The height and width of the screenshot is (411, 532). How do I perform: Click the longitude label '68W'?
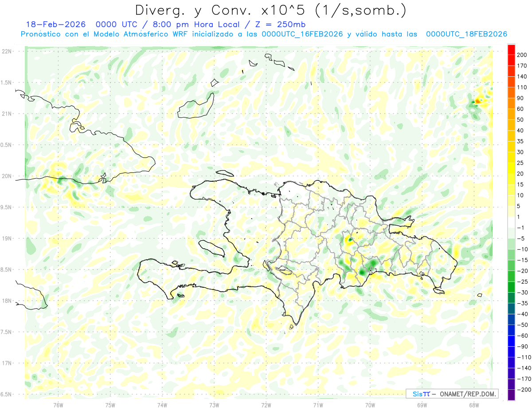474,405
